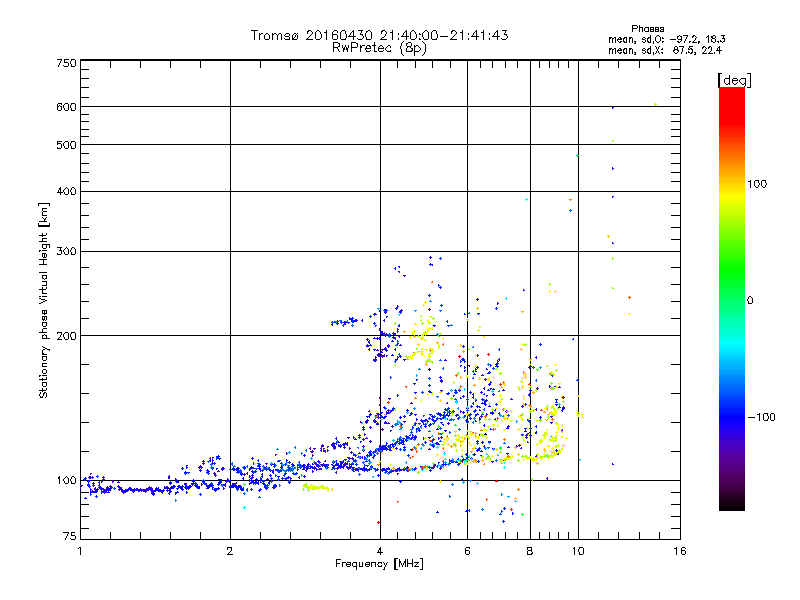This screenshot has width=800, height=600.
Task: Click the x-axis tick label '8'
Action: [x=530, y=551]
